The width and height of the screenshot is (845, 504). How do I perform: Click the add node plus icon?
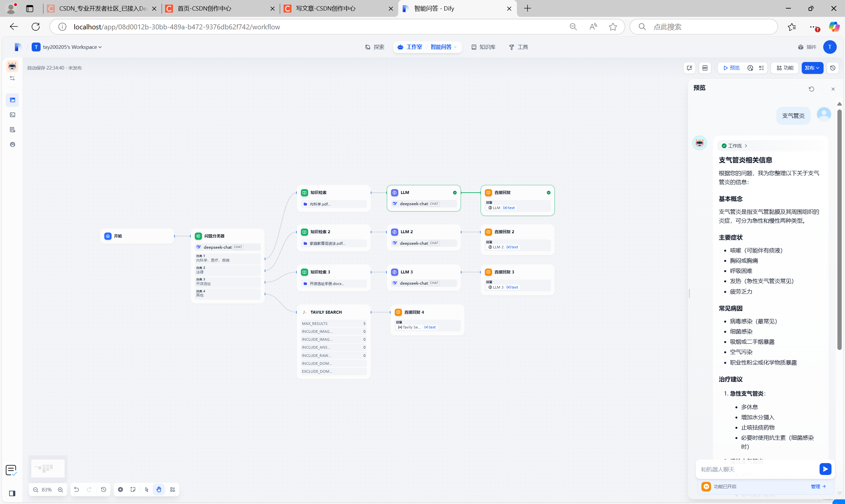120,489
